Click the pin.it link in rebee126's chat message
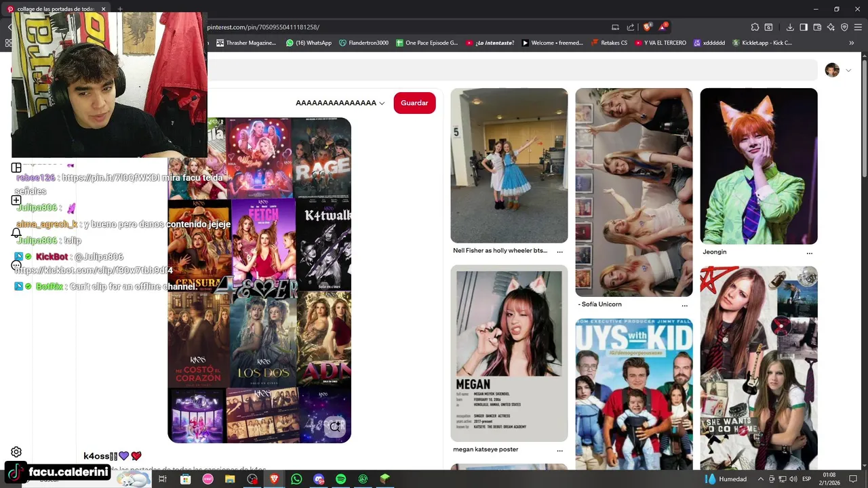The image size is (868, 488). (x=111, y=178)
